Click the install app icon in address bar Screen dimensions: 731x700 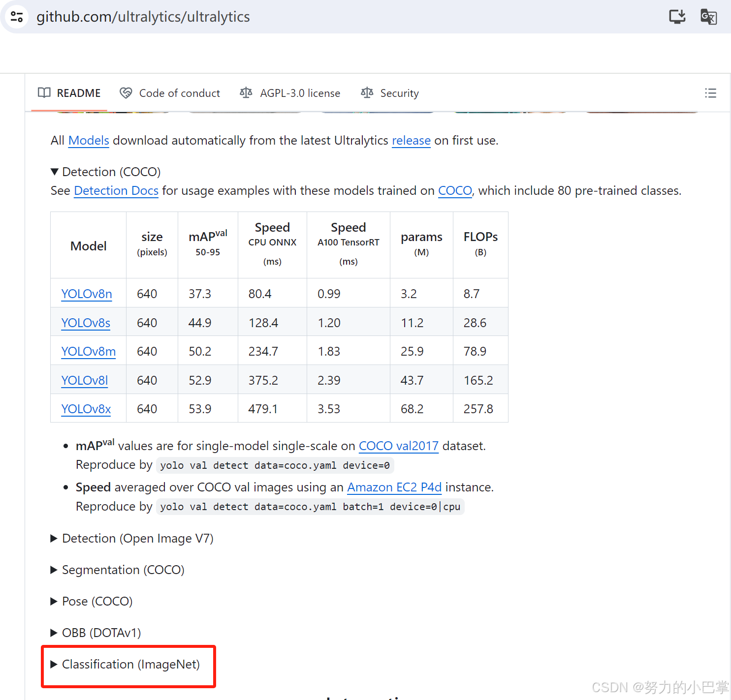(x=677, y=17)
